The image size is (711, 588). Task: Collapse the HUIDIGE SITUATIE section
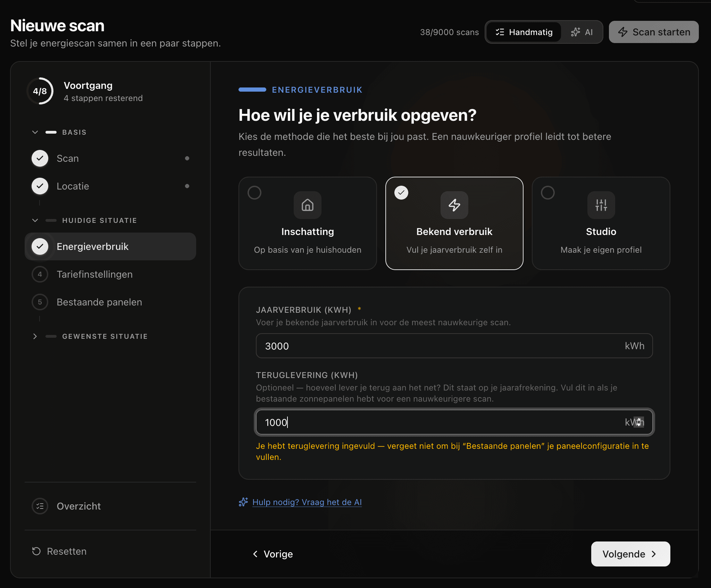click(35, 220)
